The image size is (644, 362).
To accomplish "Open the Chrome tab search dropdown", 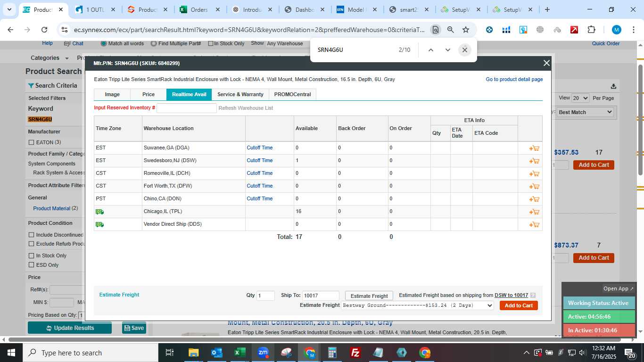I will coord(9,9).
